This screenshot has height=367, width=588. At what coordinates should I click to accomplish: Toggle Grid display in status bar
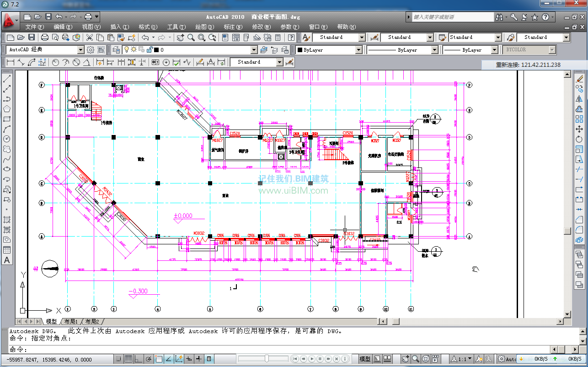(x=128, y=359)
